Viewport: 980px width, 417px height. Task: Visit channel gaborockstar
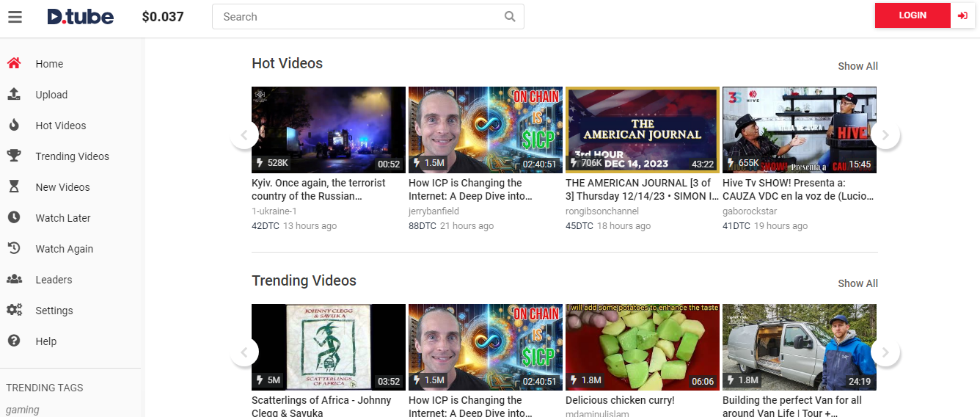750,211
